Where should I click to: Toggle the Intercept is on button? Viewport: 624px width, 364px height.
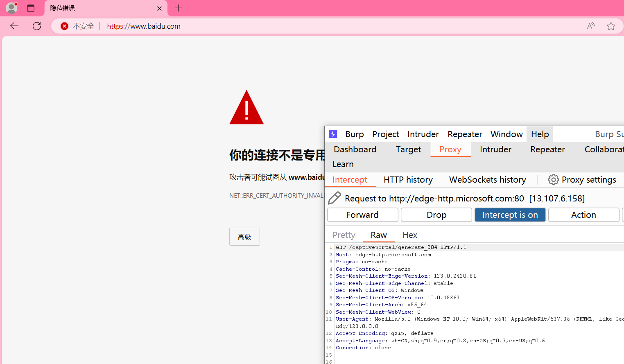[510, 215]
